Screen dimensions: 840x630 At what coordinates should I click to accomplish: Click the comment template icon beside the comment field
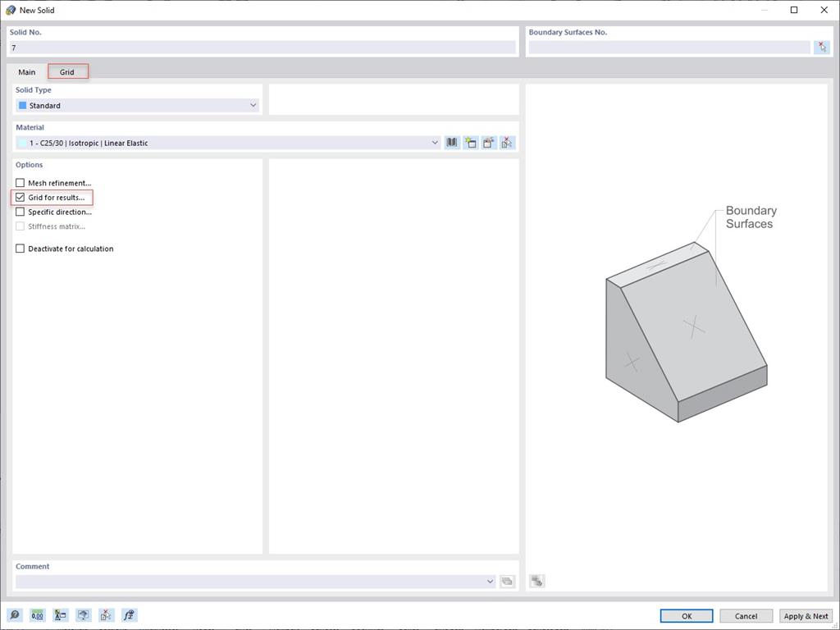(507, 581)
